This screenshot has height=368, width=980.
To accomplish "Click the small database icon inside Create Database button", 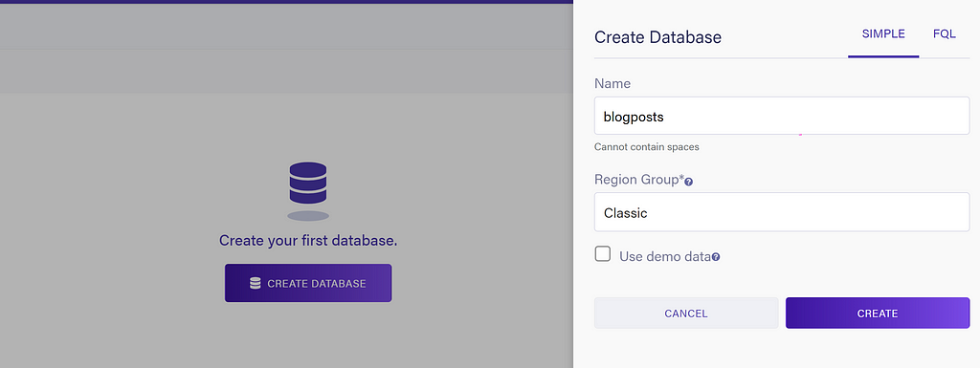I will (255, 283).
